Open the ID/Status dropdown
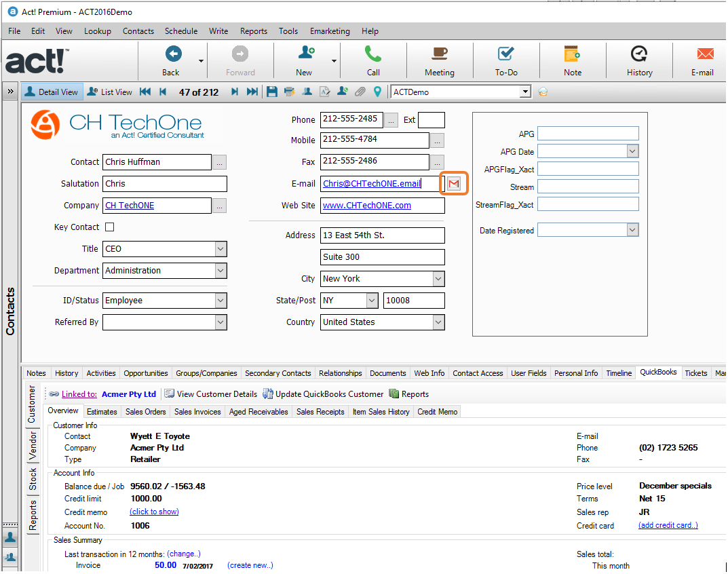The image size is (728, 574). (221, 301)
